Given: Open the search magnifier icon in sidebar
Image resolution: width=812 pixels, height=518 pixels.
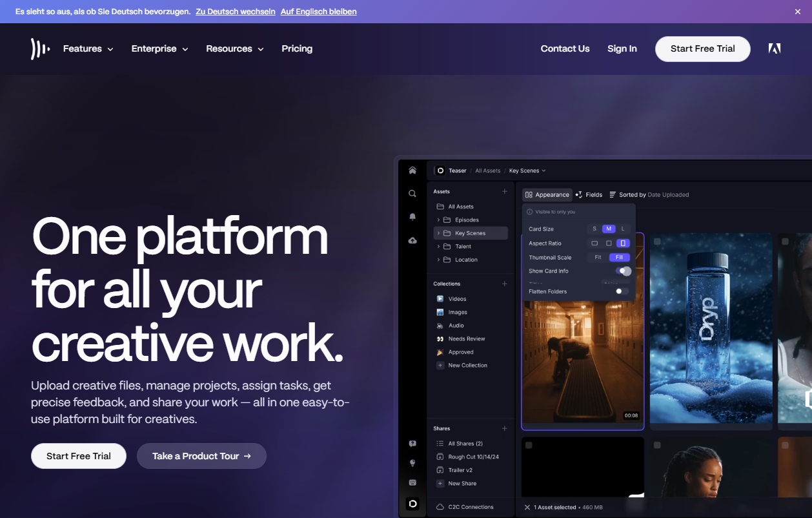Looking at the screenshot, I should pyautogui.click(x=412, y=193).
